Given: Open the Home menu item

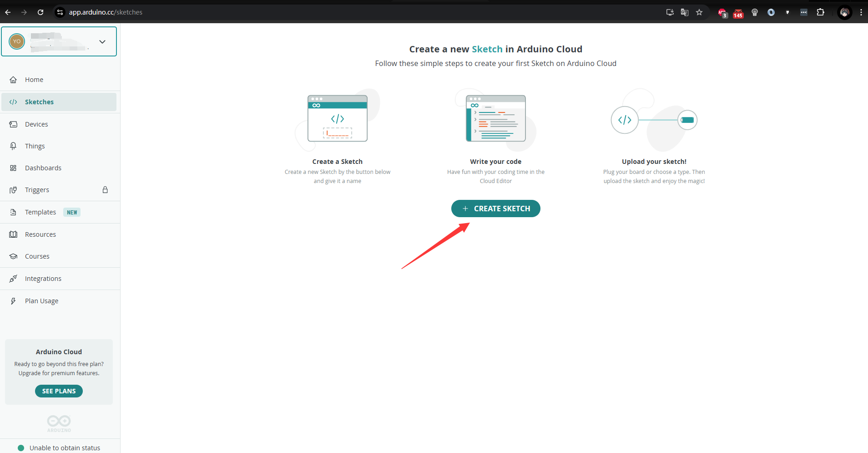Looking at the screenshot, I should [x=59, y=80].
